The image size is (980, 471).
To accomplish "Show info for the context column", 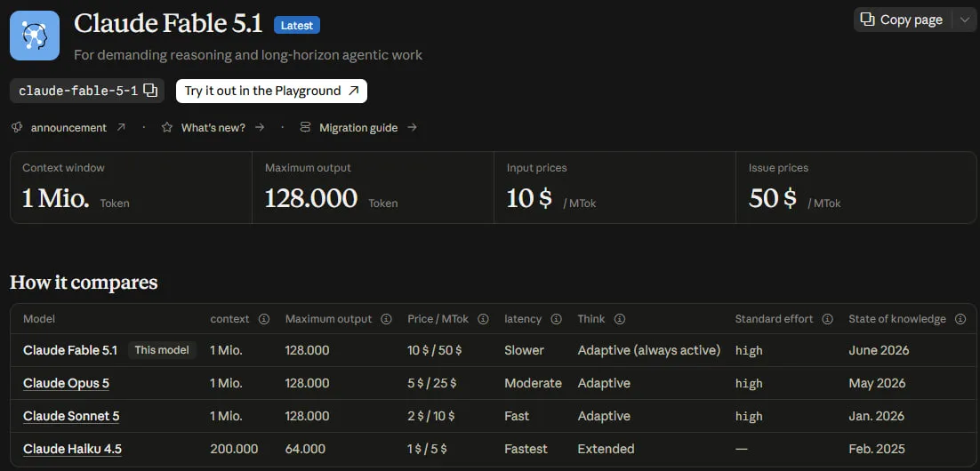I will click(264, 319).
